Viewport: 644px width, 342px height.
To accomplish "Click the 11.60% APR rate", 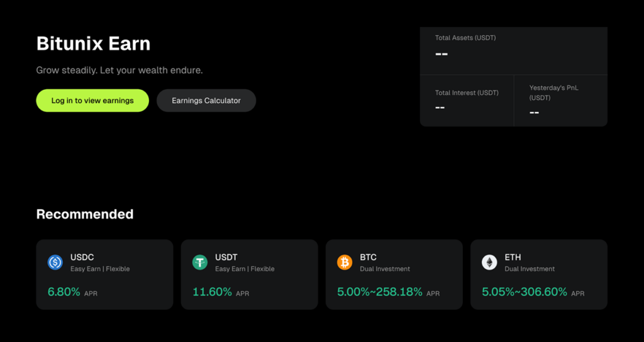I will 213,292.
